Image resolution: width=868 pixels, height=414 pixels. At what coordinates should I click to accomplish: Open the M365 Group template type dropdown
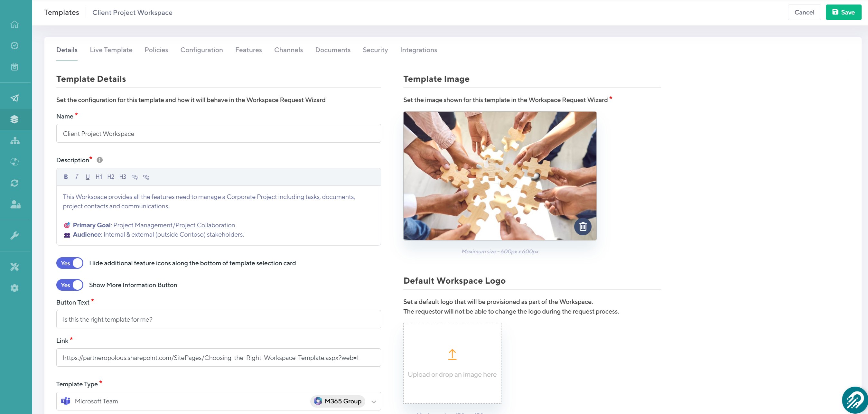pos(373,401)
